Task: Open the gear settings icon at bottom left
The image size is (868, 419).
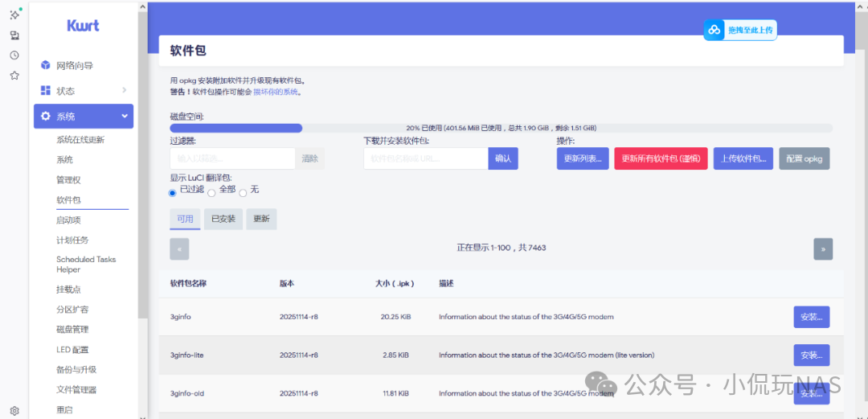Action: click(x=15, y=411)
